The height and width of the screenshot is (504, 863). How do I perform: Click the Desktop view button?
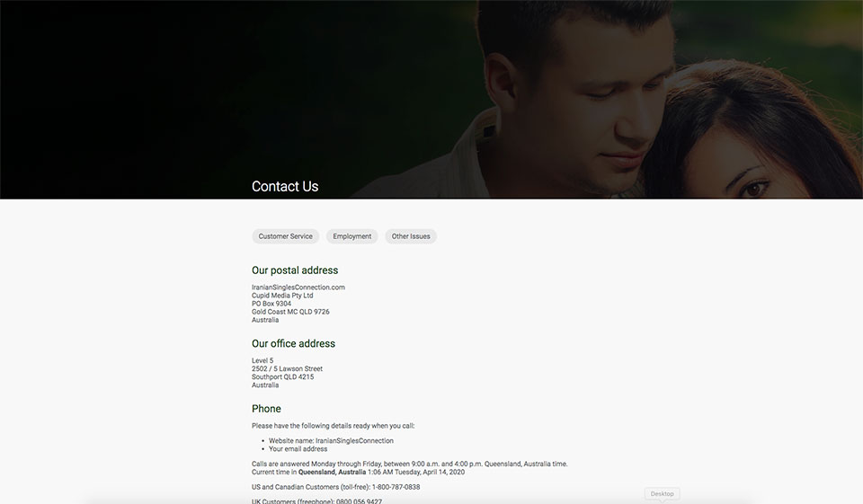[662, 493]
